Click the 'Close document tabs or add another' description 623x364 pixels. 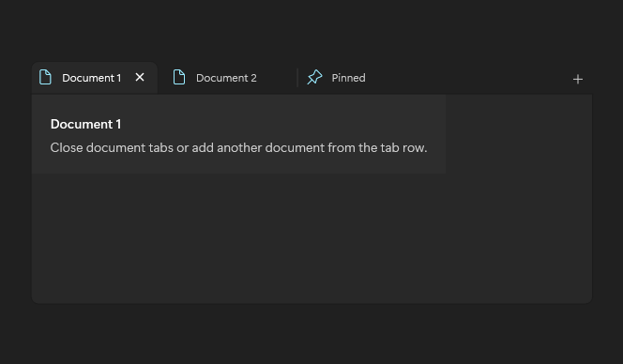(x=238, y=148)
